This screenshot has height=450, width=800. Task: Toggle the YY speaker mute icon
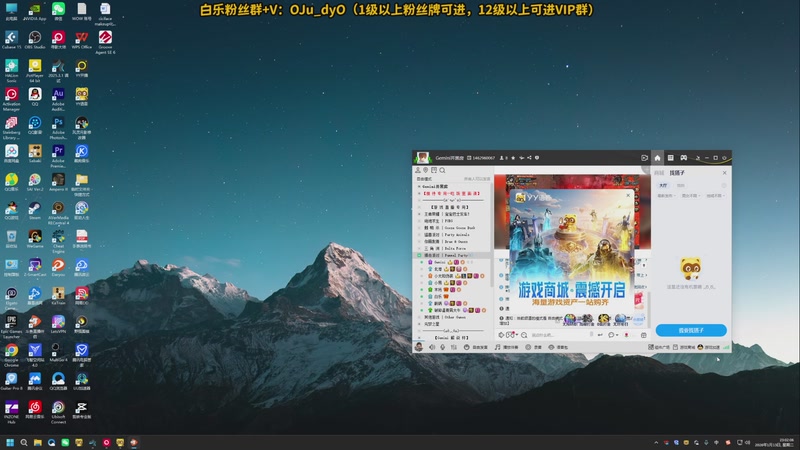pos(432,347)
